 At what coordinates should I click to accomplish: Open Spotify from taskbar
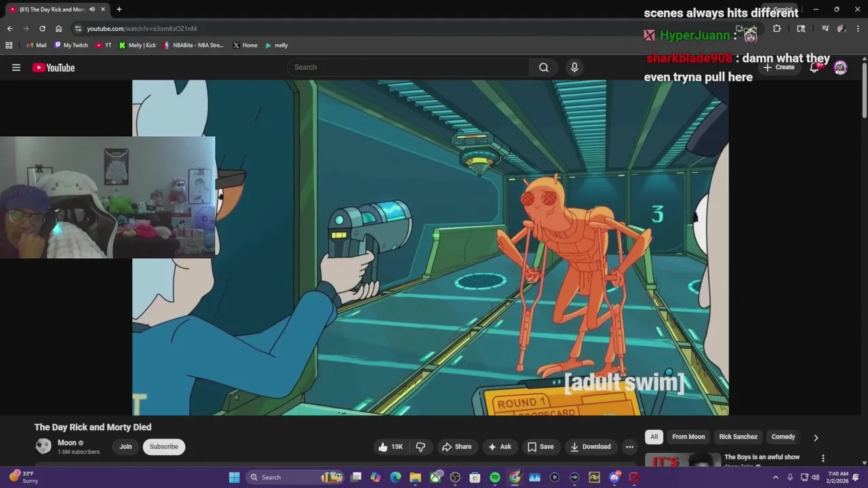(495, 477)
